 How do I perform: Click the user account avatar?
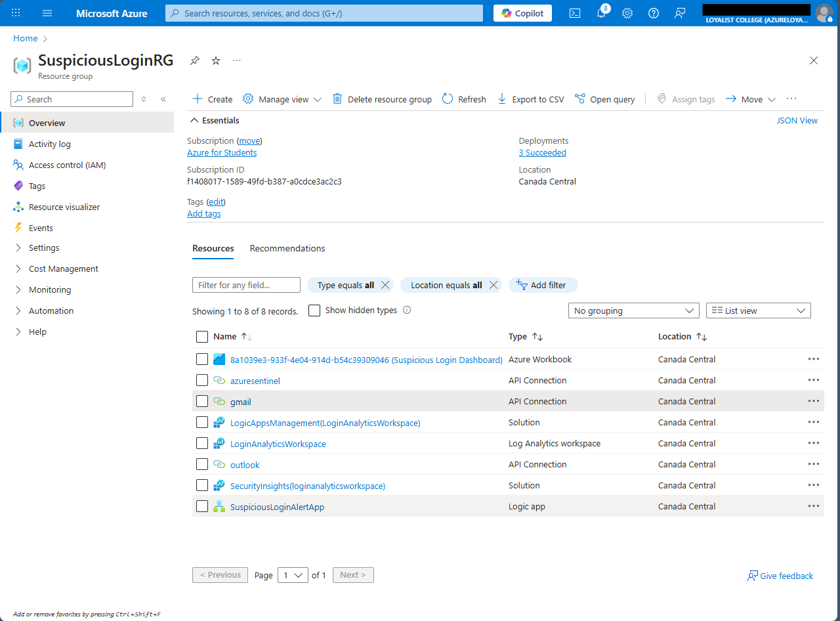824,13
